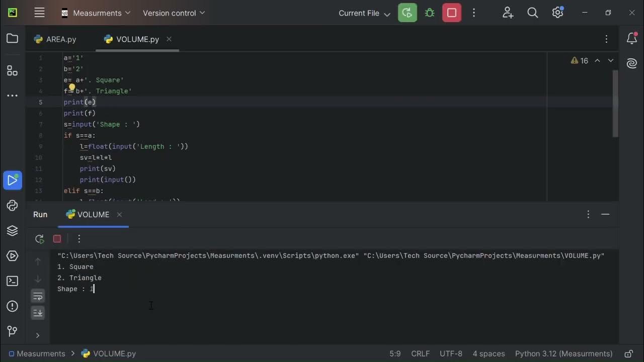Click the Measurments breadcrumb in status bar
Screen dimensions: 644x362
click(x=37, y=353)
